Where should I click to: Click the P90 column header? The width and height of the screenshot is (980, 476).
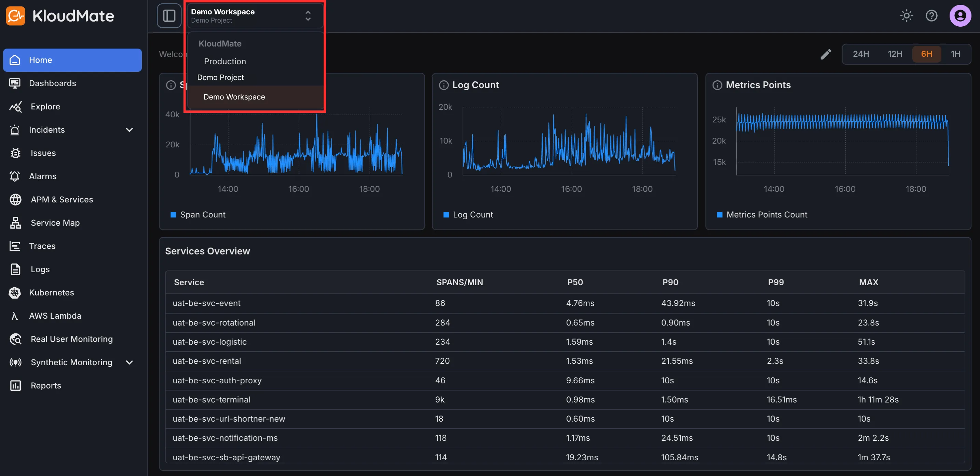click(x=670, y=282)
